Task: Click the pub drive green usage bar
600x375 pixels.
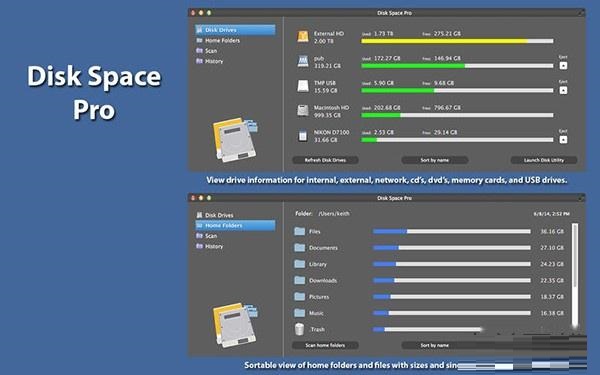Action: click(457, 66)
